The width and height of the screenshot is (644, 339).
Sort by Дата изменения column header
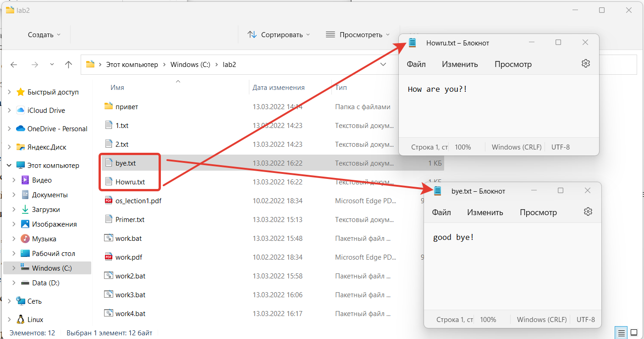pyautogui.click(x=279, y=87)
